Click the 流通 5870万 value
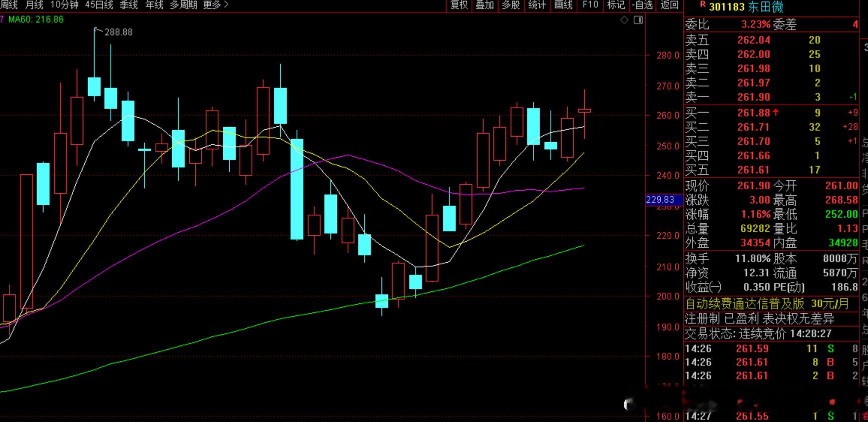The width and height of the screenshot is (868, 422). pyautogui.click(x=840, y=273)
